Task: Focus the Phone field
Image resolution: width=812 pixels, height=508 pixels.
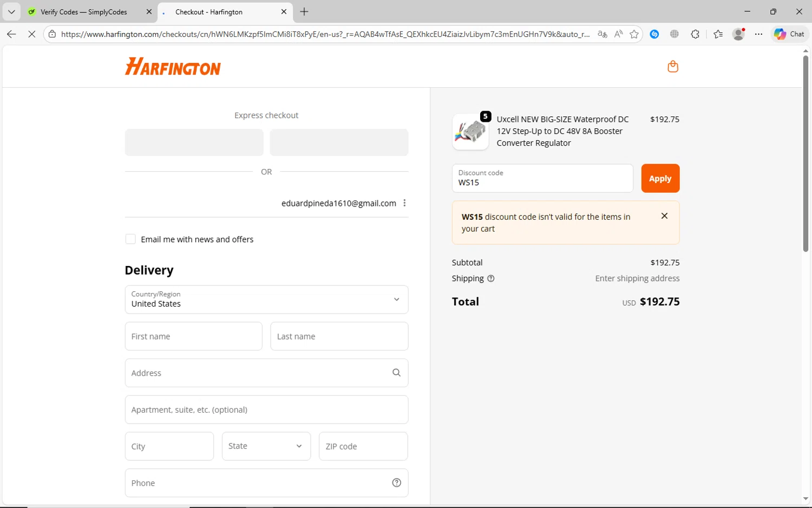Action: point(266,483)
